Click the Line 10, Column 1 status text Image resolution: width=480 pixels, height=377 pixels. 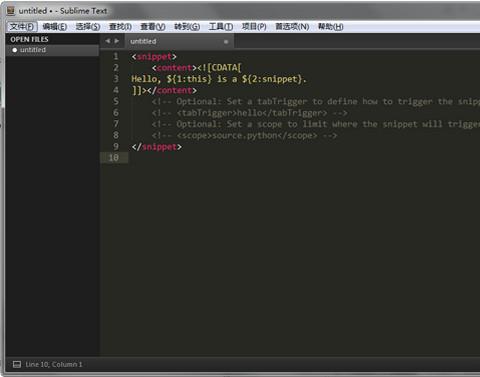[54, 364]
